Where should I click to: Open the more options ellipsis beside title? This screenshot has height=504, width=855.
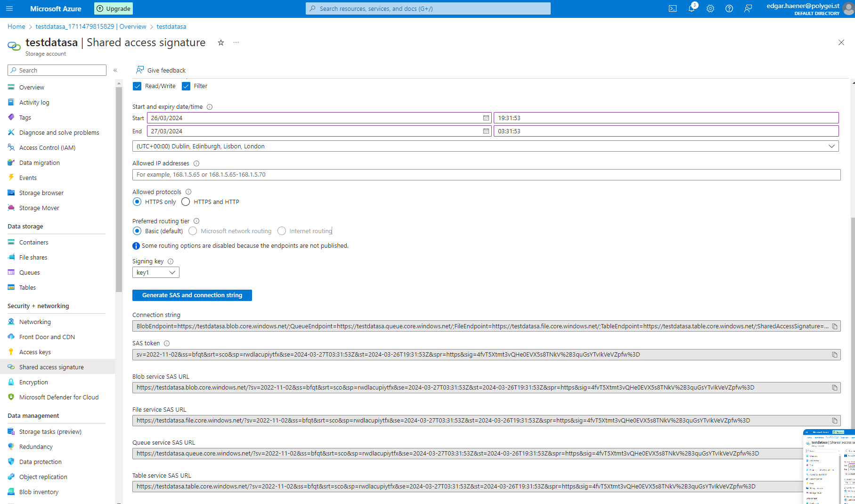click(236, 42)
